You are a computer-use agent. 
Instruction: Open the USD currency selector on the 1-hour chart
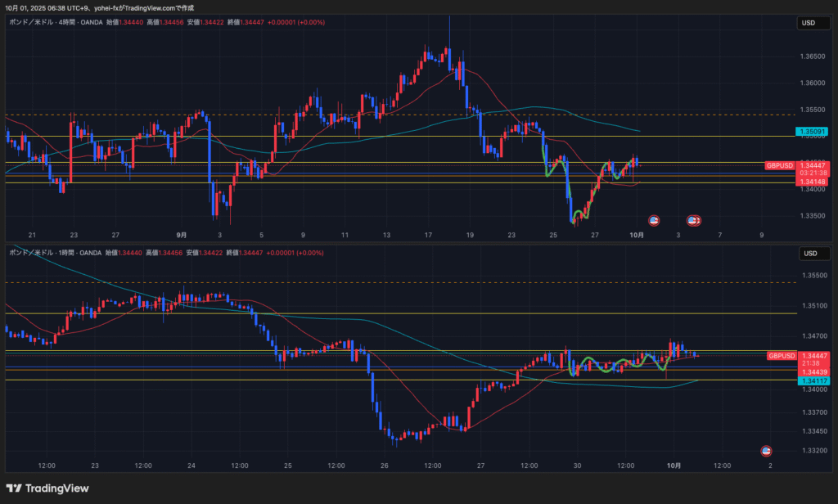click(x=809, y=253)
